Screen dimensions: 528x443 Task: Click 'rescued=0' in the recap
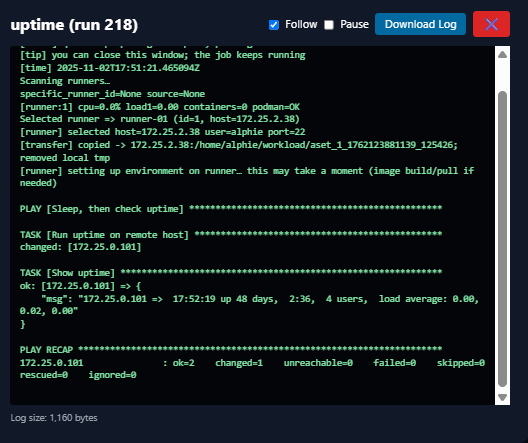click(x=44, y=375)
